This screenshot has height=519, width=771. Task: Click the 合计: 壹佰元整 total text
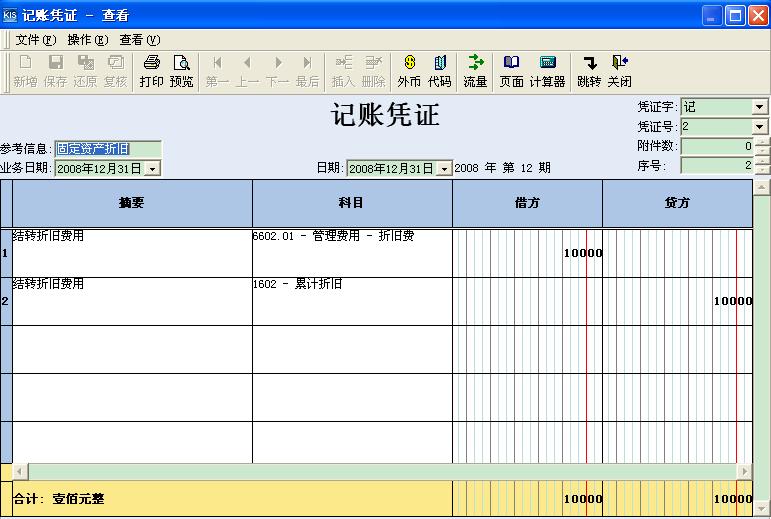59,499
